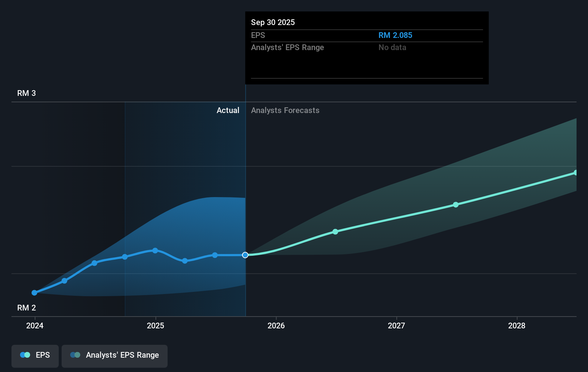The width and height of the screenshot is (588, 372).
Task: Click the mid-2026 forecast data point
Action: [x=335, y=231]
